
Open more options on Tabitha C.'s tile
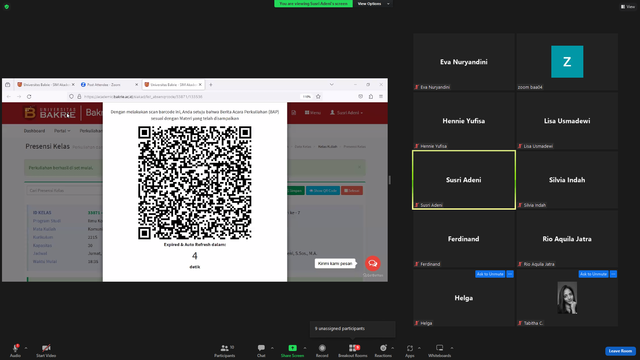[x=613, y=274]
